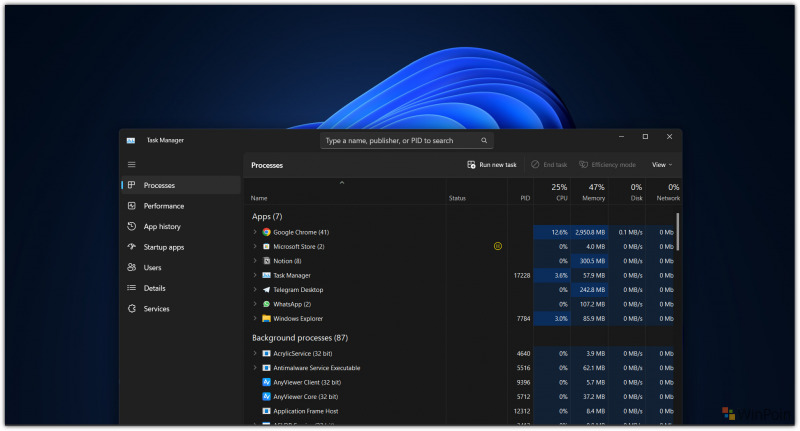The image size is (800, 431).
Task: Click Run new task button
Action: (492, 165)
